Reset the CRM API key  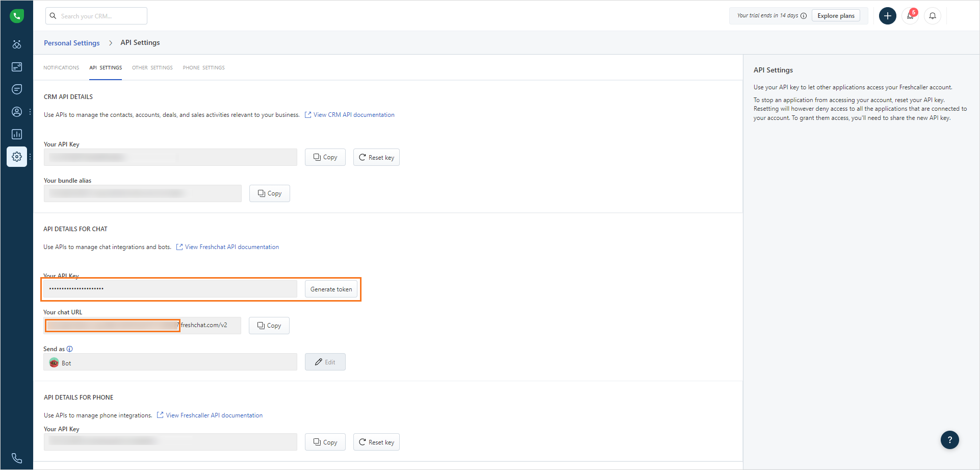pos(376,157)
